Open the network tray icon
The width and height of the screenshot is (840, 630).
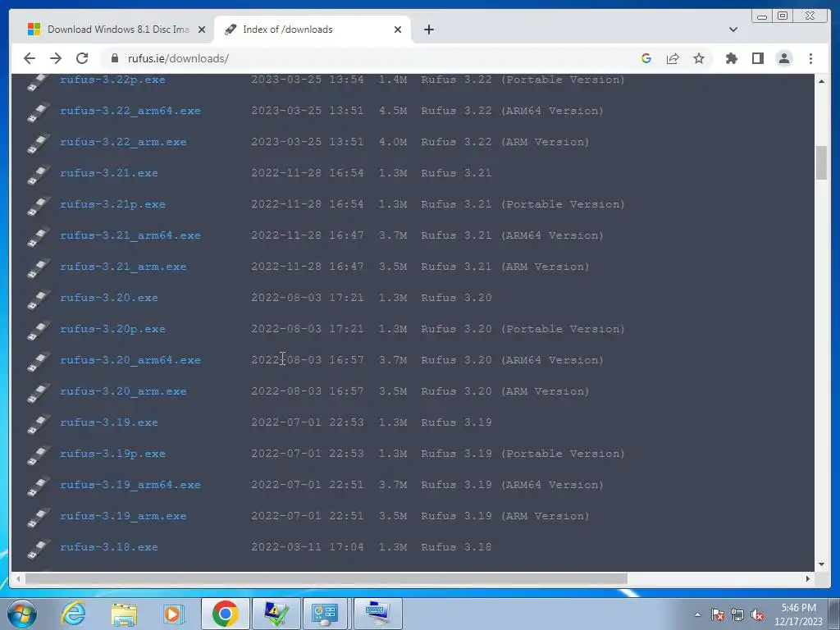737,614
